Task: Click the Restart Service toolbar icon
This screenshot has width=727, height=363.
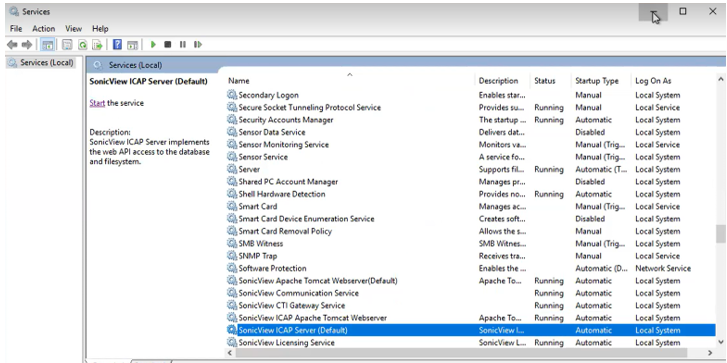Action: 198,45
